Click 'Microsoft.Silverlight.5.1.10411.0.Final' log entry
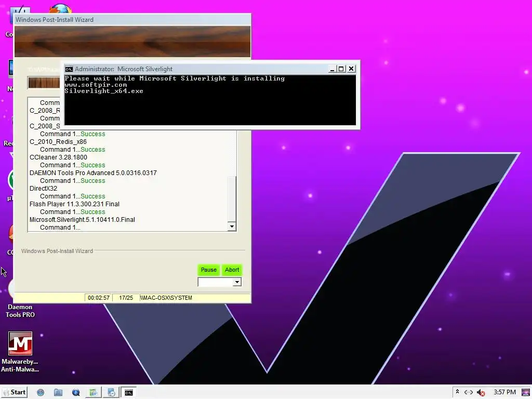The image size is (532, 399). (82, 220)
